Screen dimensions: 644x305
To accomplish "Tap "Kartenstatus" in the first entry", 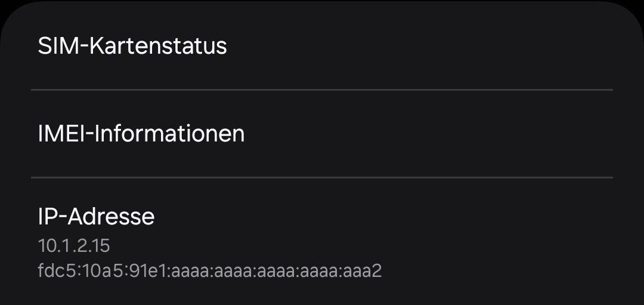I will [x=158, y=46].
